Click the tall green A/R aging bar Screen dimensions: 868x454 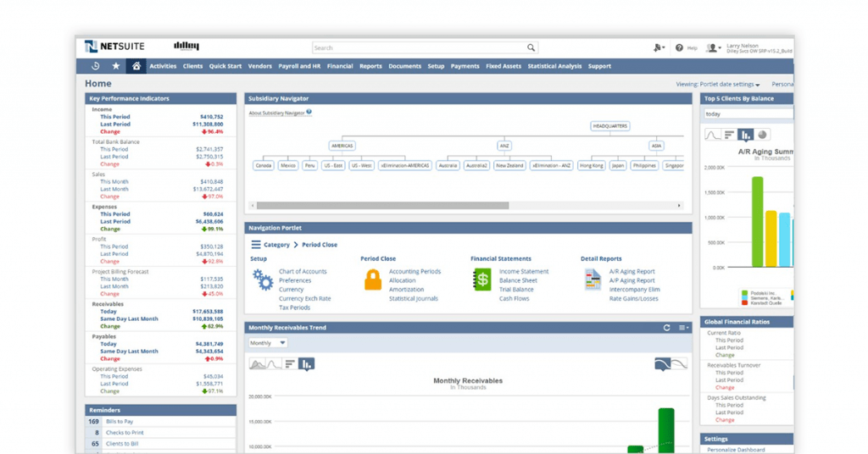coord(757,222)
